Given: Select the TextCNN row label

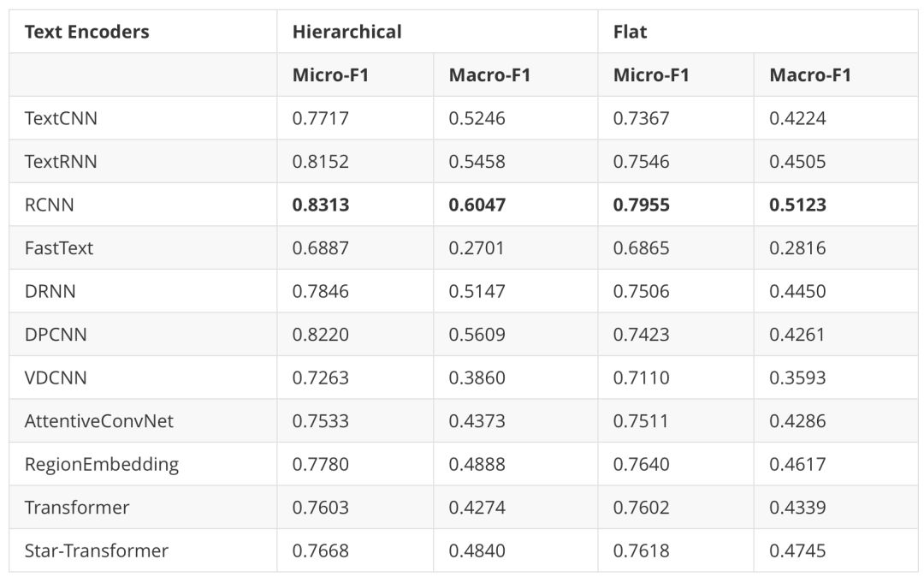Looking at the screenshot, I should [x=61, y=118].
